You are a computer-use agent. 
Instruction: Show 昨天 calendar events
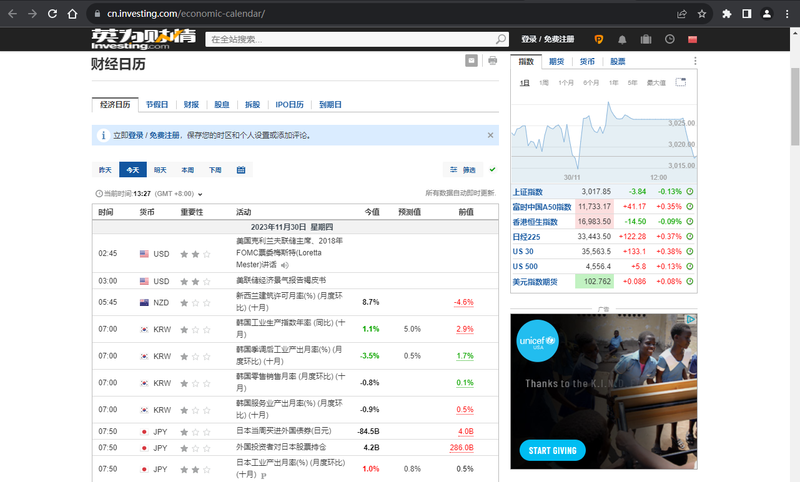click(105, 170)
